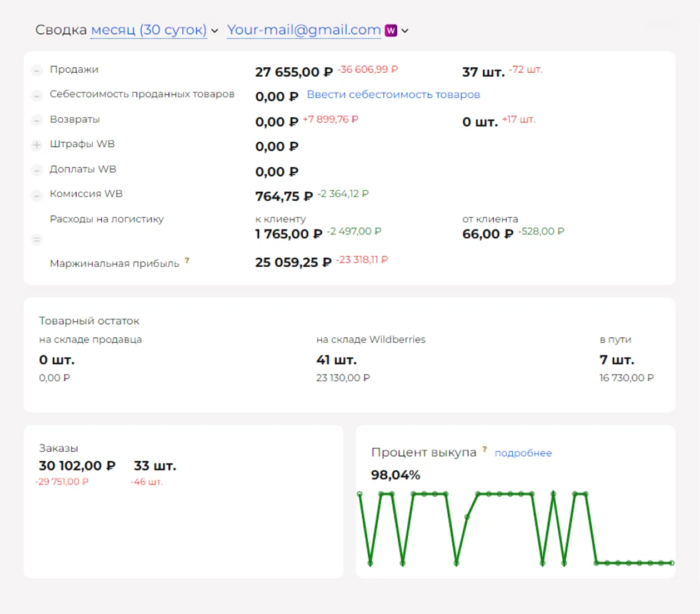Click the orders change -29 751,00 ₽
This screenshot has height=614, width=700.
[62, 482]
